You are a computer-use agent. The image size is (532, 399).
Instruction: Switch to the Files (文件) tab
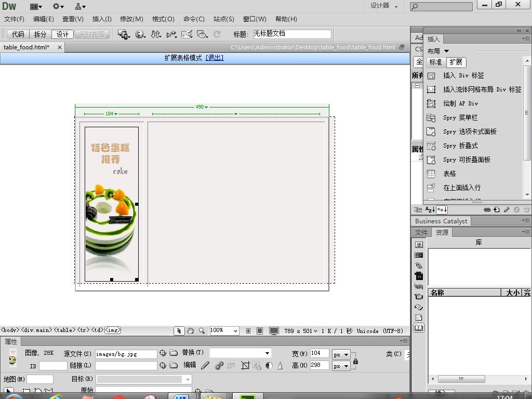click(x=421, y=232)
